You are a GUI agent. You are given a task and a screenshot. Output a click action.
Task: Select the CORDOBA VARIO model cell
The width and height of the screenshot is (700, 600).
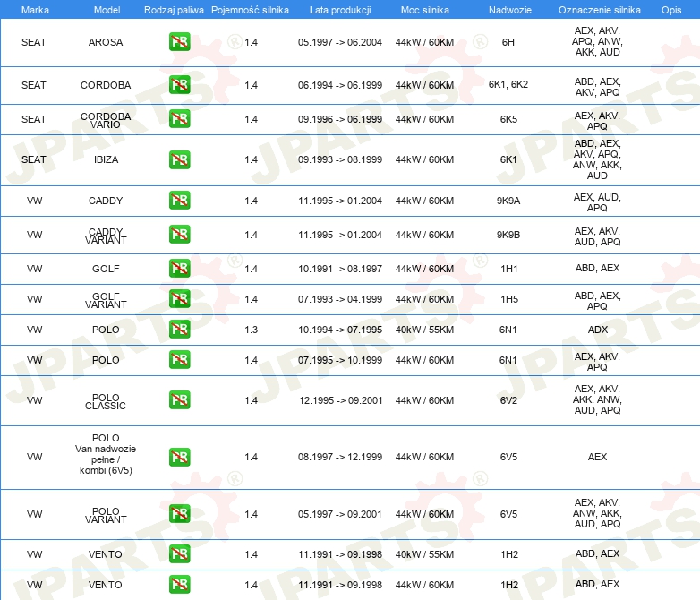[106, 120]
